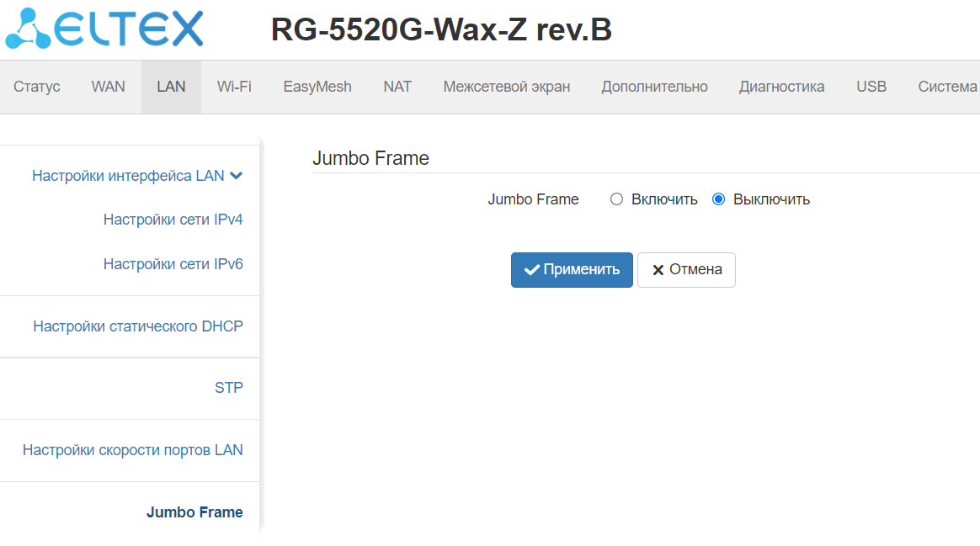The width and height of the screenshot is (980, 546).
Task: Collapse Настройки интерфейса LAN chevron
Action: click(237, 176)
